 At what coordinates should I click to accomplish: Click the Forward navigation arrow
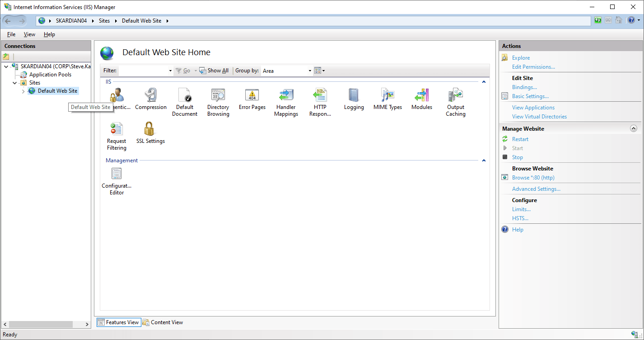[x=22, y=21]
